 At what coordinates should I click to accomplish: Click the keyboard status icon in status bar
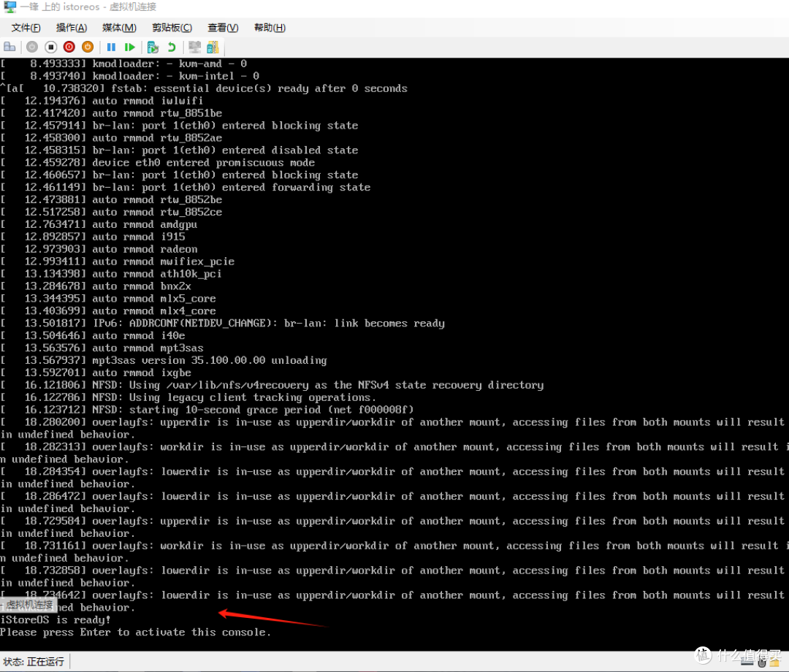coord(747,663)
